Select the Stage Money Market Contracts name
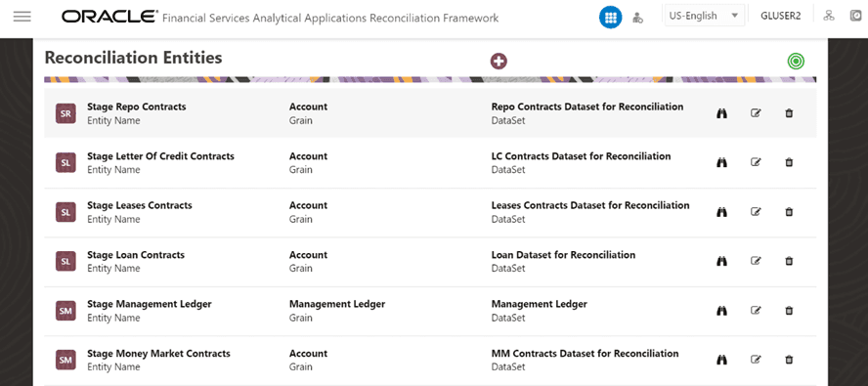This screenshot has width=868, height=386. click(x=158, y=354)
